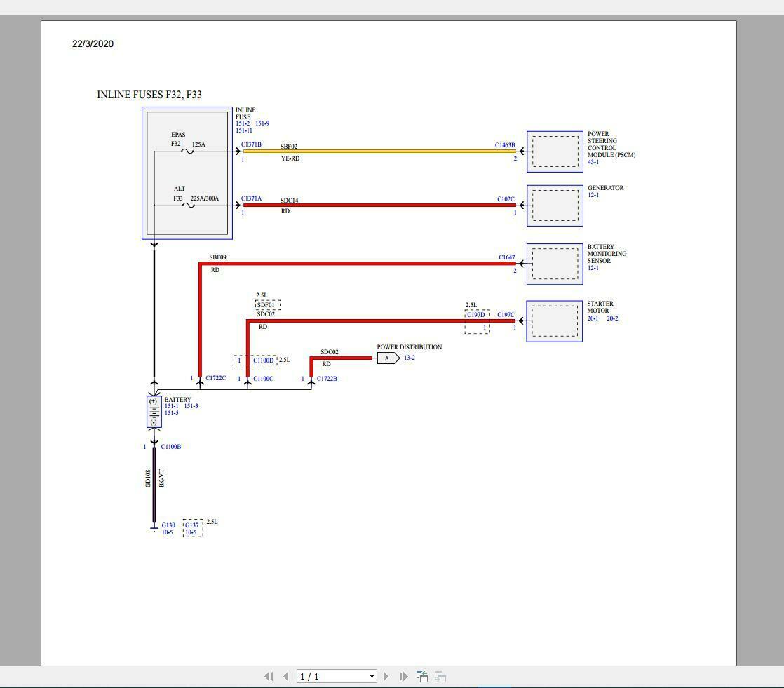Click the 20-2 Starter Motor reference

click(x=612, y=318)
